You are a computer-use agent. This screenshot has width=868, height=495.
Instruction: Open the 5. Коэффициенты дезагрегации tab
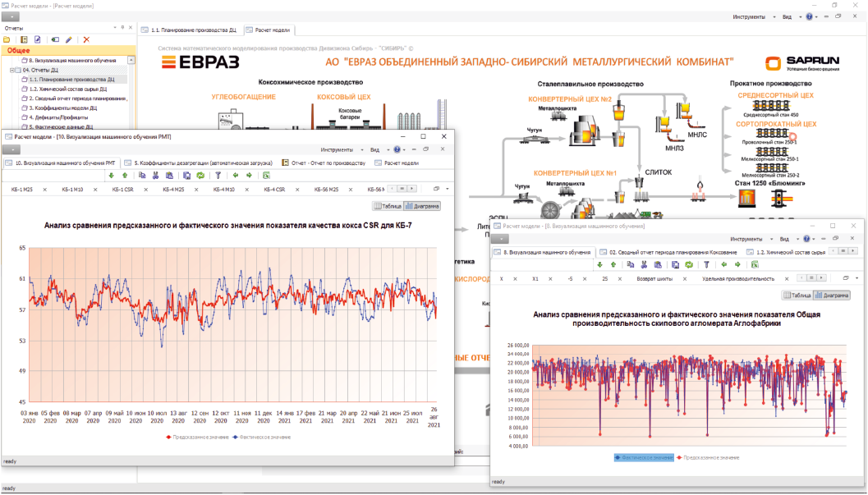click(199, 163)
